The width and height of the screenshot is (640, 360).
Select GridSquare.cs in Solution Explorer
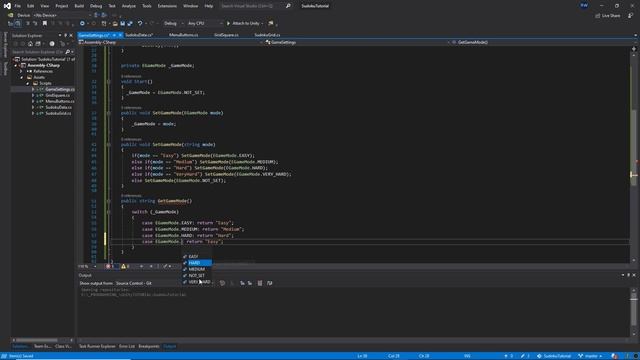pyautogui.click(x=58, y=95)
